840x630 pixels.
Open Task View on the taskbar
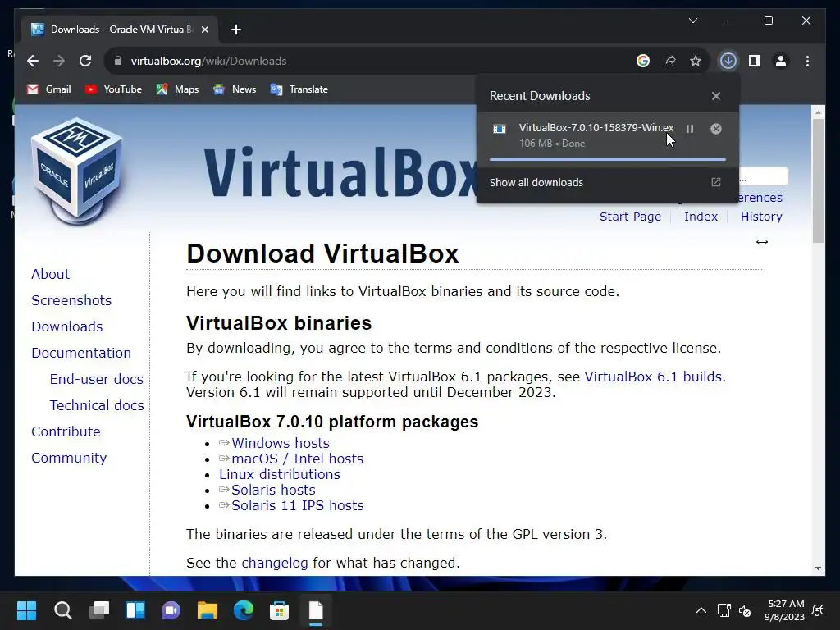(x=99, y=610)
